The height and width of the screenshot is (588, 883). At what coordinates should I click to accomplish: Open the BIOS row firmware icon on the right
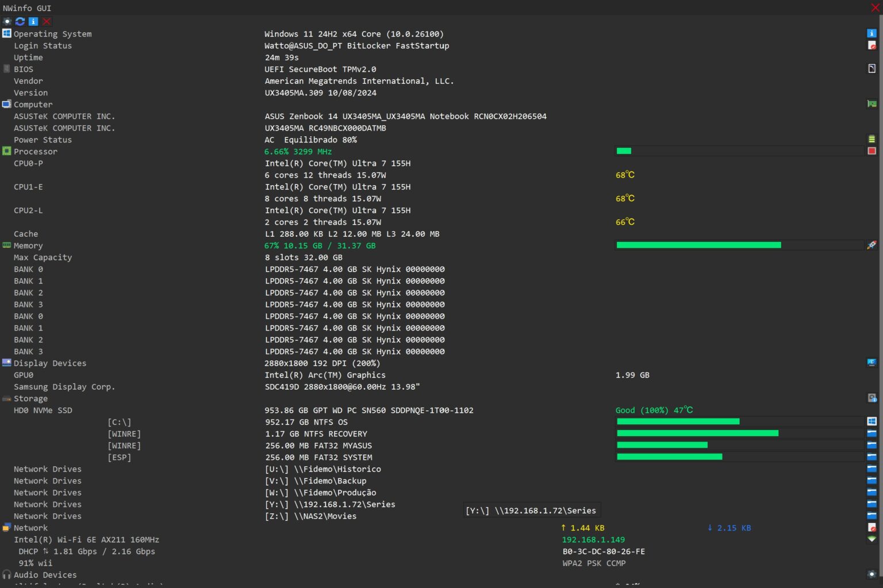pyautogui.click(x=872, y=69)
